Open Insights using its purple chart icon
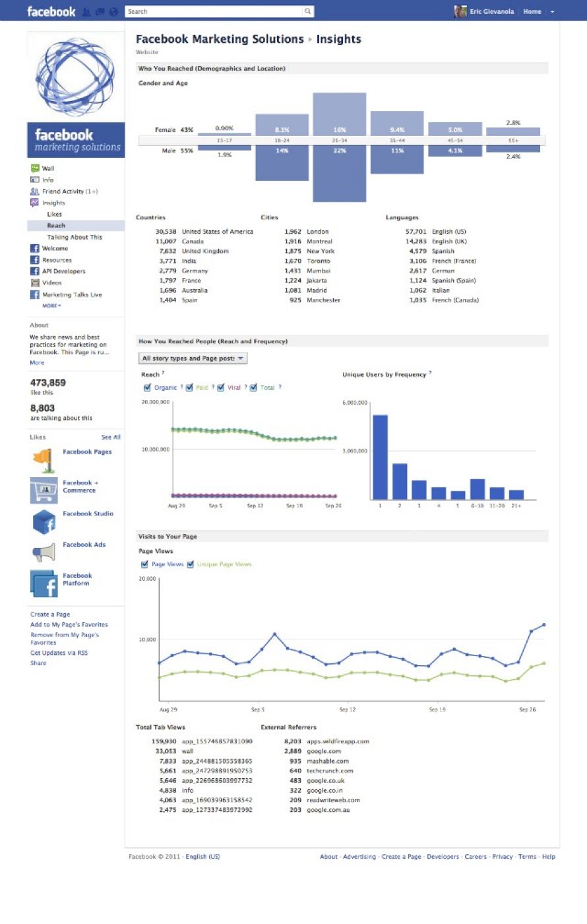The height and width of the screenshot is (924, 587). tap(34, 203)
